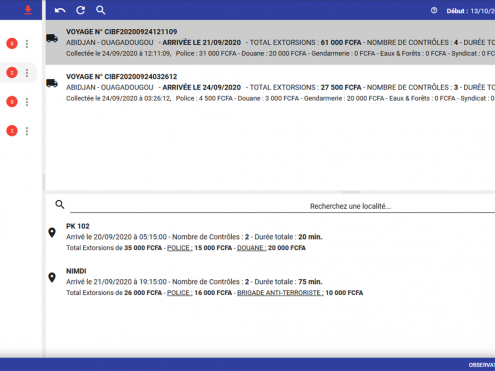Click the last red badge in sidebar
The height and width of the screenshot is (371, 495).
[x=12, y=131]
